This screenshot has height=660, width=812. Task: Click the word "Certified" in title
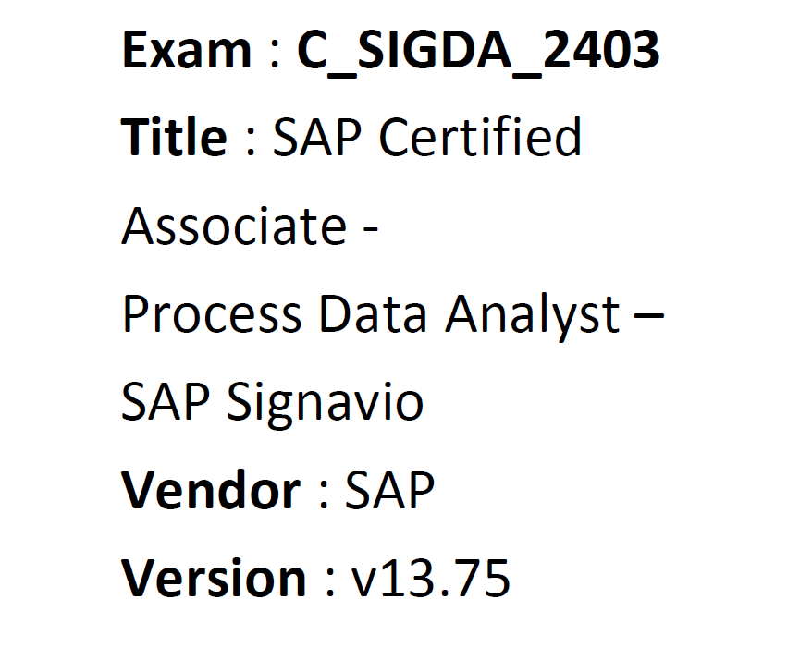click(480, 137)
